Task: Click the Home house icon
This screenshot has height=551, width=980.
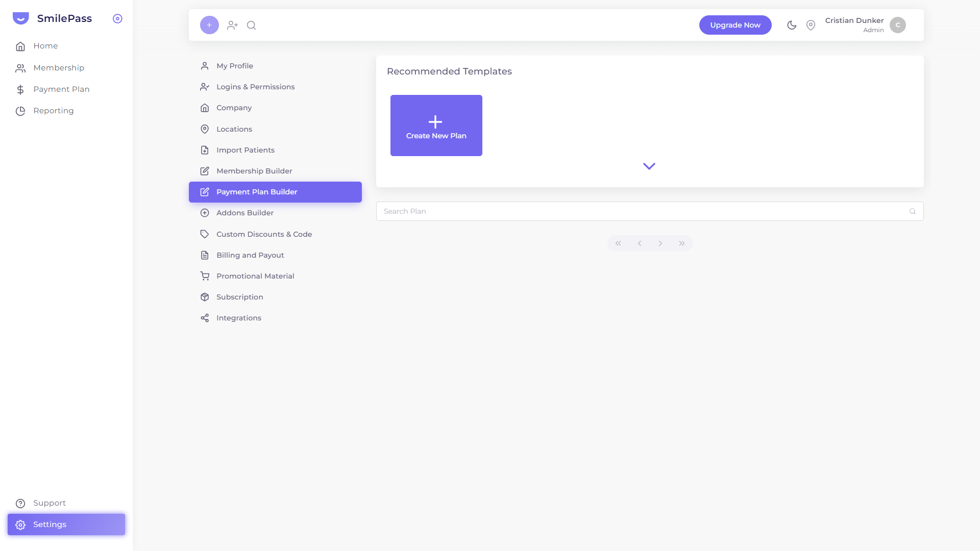Action: click(x=20, y=46)
